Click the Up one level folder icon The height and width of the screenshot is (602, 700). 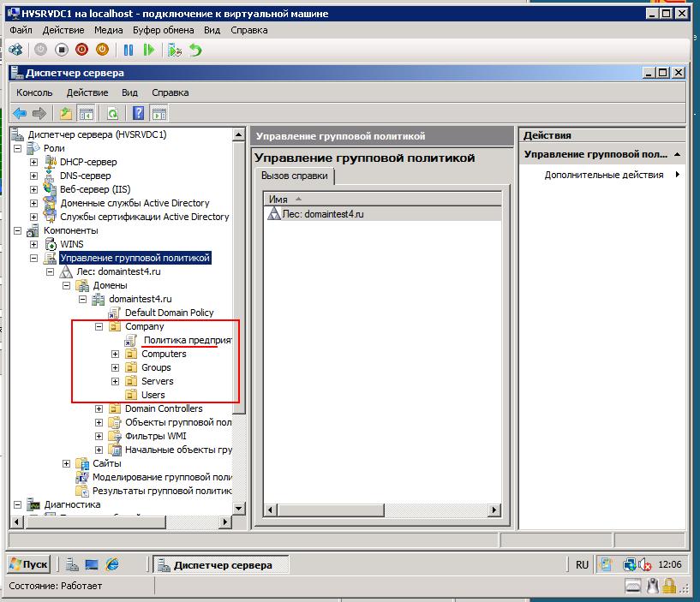coord(66,114)
